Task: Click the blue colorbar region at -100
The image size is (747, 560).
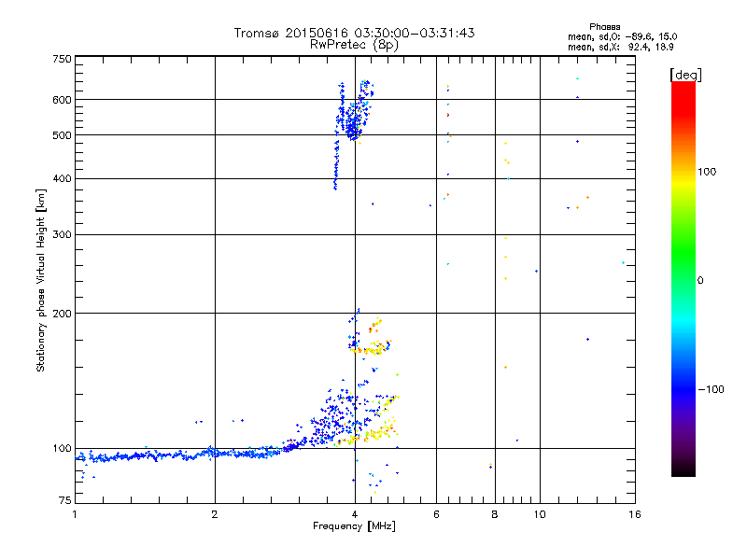Action: coord(684,389)
